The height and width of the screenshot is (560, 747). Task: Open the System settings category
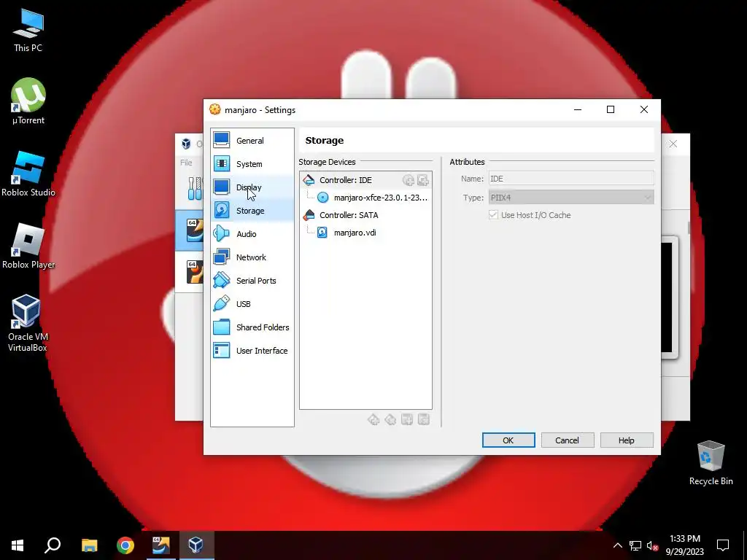tap(252, 164)
